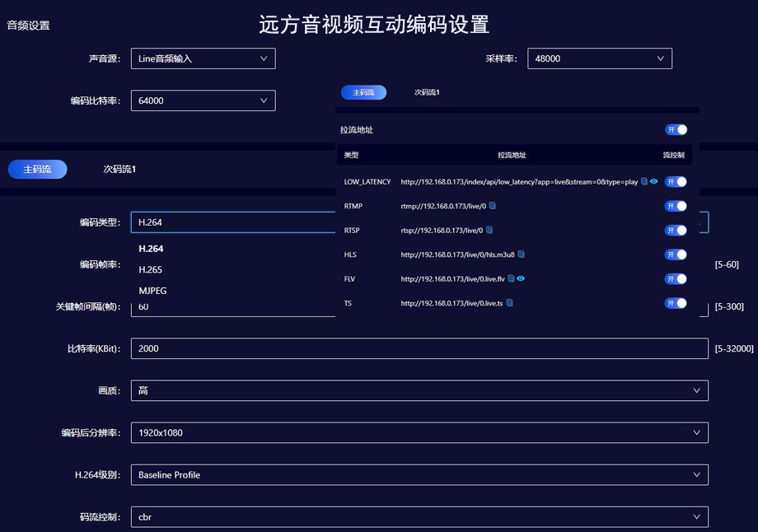Copy the HLS m3u8 address
This screenshot has height=532, width=758.
[x=521, y=254]
